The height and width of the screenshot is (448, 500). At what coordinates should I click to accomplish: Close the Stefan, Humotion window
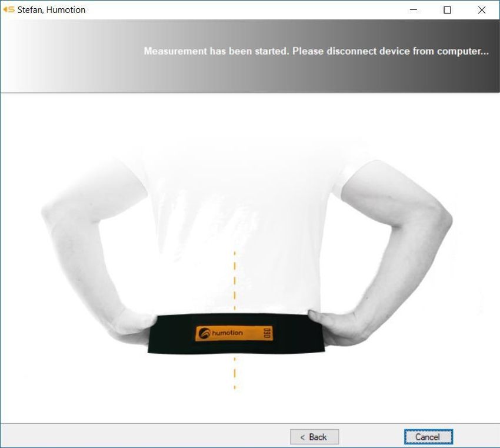click(482, 10)
